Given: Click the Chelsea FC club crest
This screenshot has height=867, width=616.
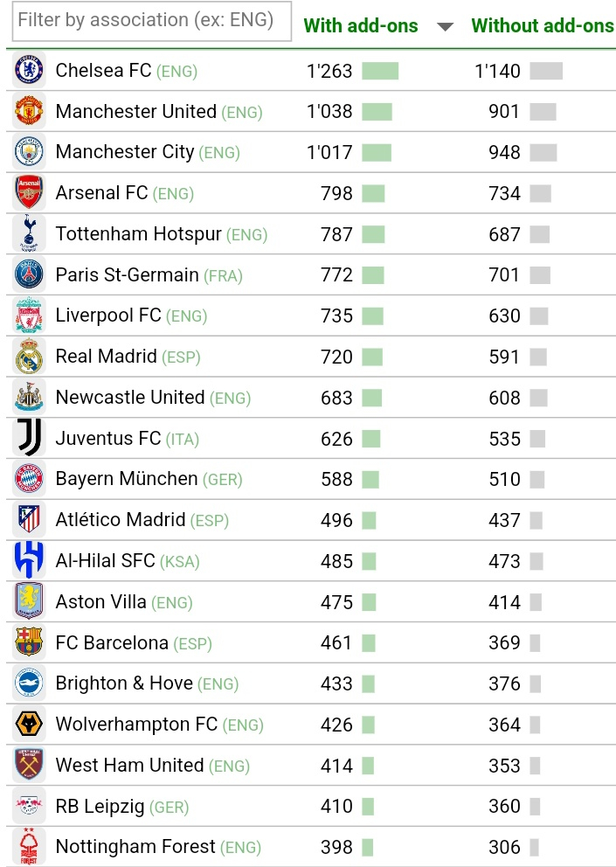Looking at the screenshot, I should point(29,70).
